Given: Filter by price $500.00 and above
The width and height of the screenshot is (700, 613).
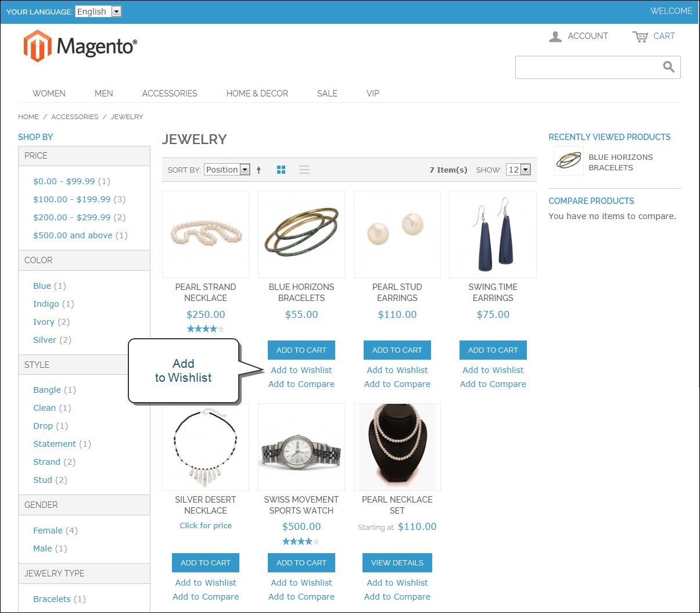Looking at the screenshot, I should tap(73, 235).
